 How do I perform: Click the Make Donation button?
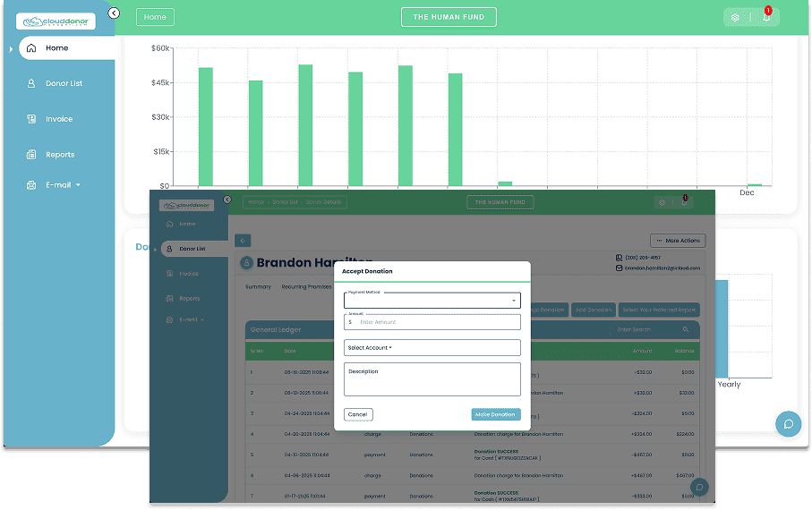point(496,415)
